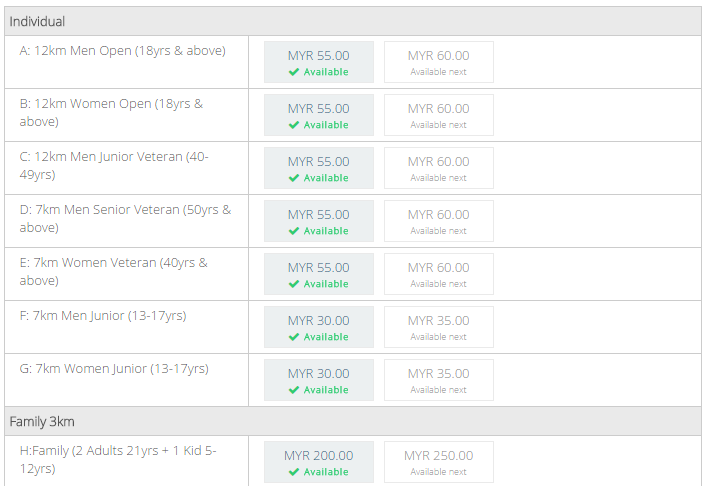
Task: Click MYR 60.00 for 7km Women Veteran
Action: (438, 274)
